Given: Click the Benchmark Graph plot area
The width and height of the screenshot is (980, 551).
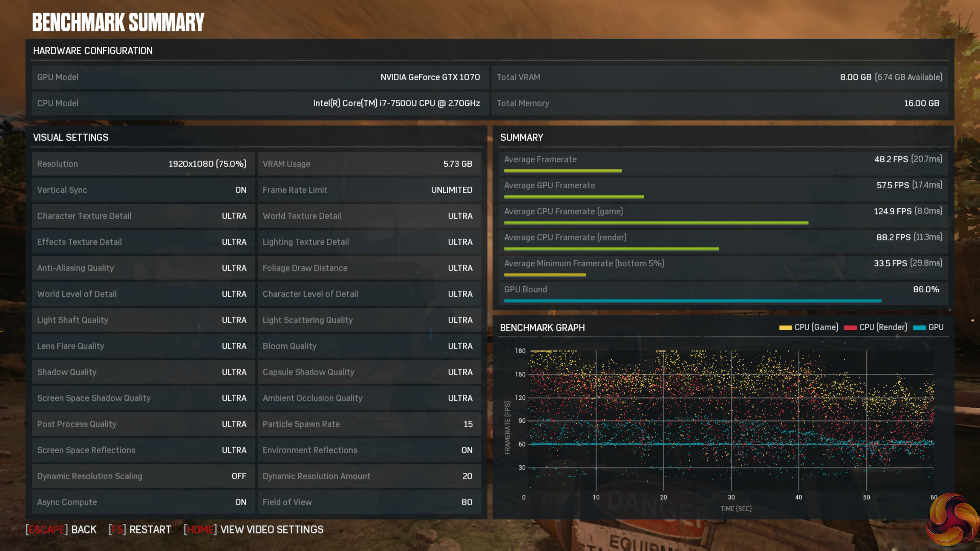Looking at the screenshot, I should 731,421.
